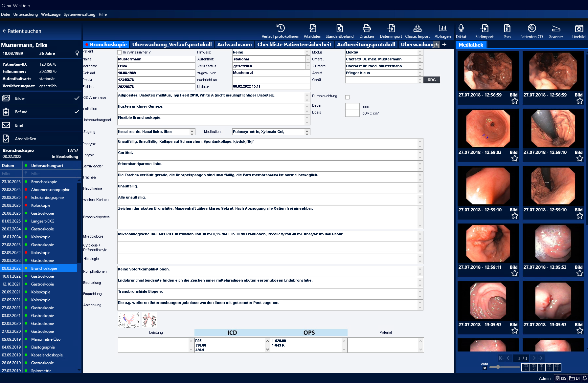The image size is (588, 383).
Task: Open the Untersuchung menu
Action: 26,14
